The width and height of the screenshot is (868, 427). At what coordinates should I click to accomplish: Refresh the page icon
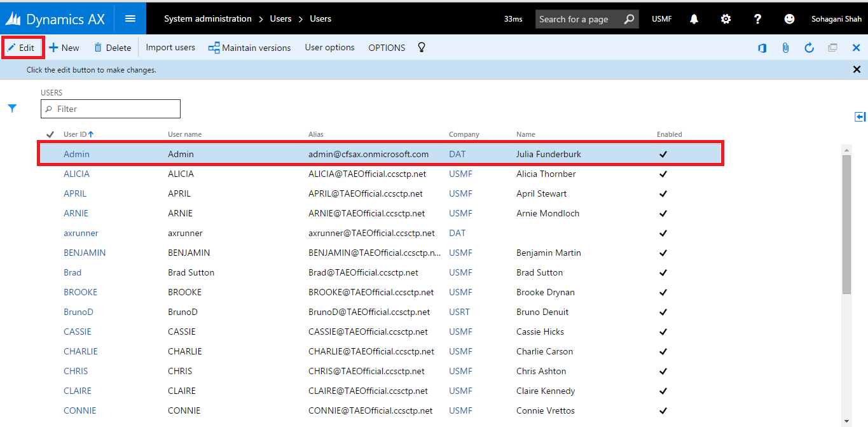[809, 48]
